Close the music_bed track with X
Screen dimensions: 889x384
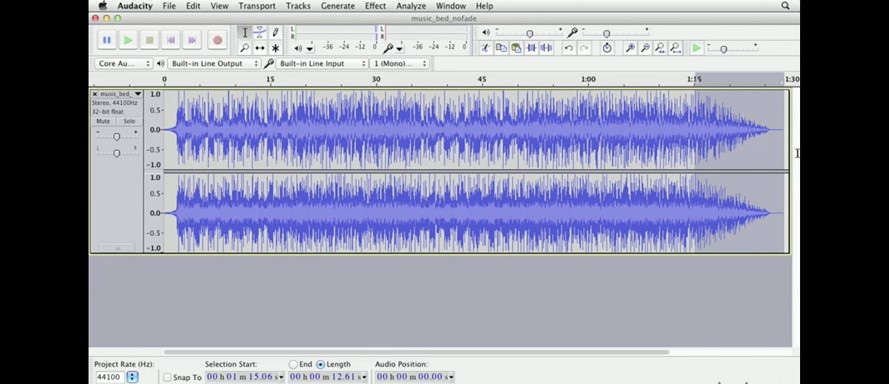[x=95, y=94]
